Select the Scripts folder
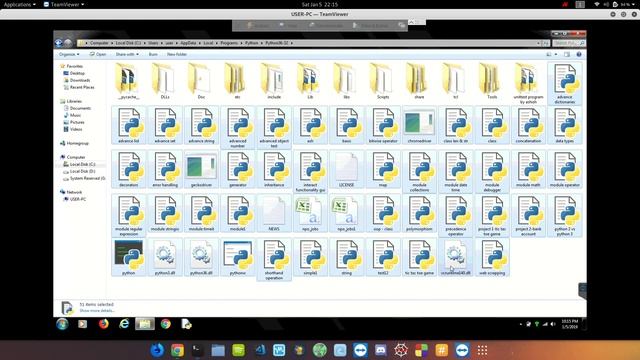 pyautogui.click(x=383, y=81)
